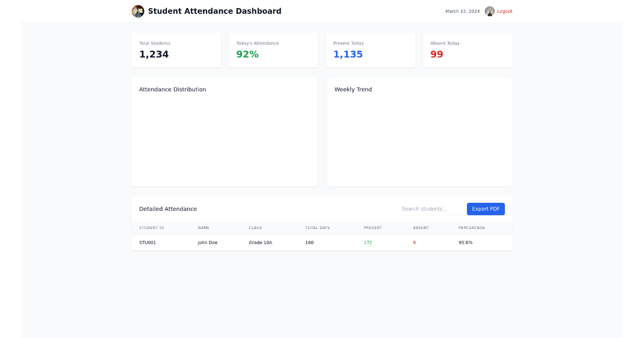Click the school logo icon in header

point(138,11)
